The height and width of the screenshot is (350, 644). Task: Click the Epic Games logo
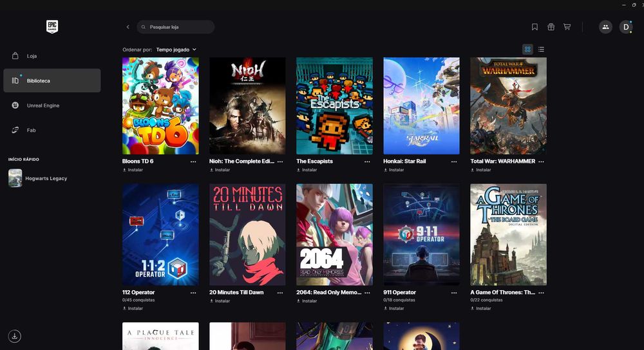tap(52, 26)
